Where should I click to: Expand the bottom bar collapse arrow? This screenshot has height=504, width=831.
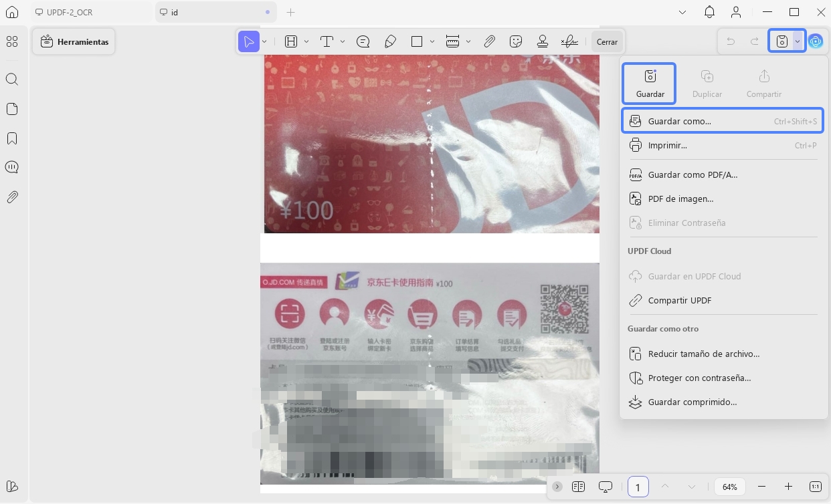pos(557,487)
